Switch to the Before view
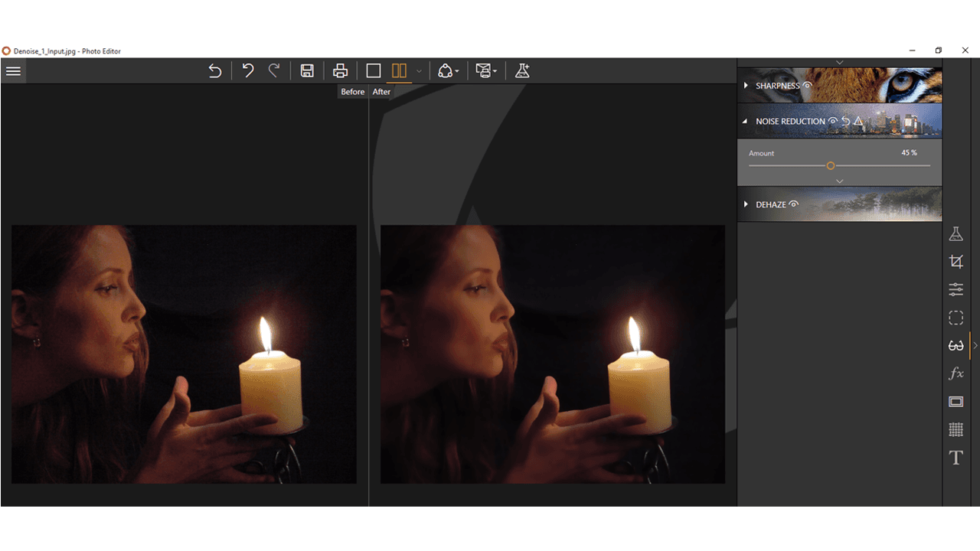The height and width of the screenshot is (551, 980). pyautogui.click(x=353, y=91)
